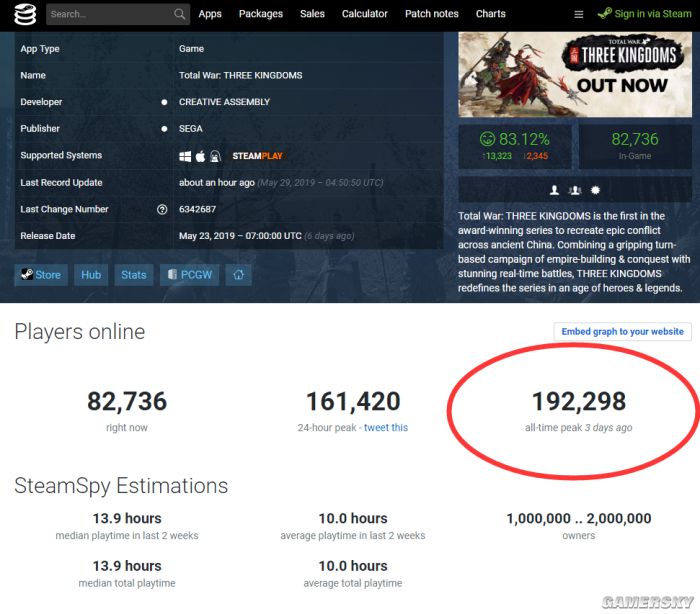Screen dimensions: 700x614
Task: Click the single-player category icon
Action: 554,190
